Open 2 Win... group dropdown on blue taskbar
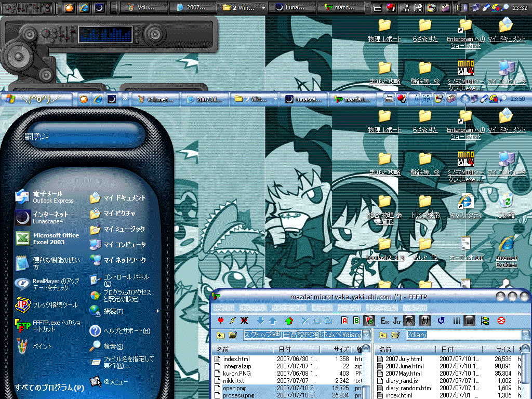The height and width of the screenshot is (399, 532). [x=275, y=99]
